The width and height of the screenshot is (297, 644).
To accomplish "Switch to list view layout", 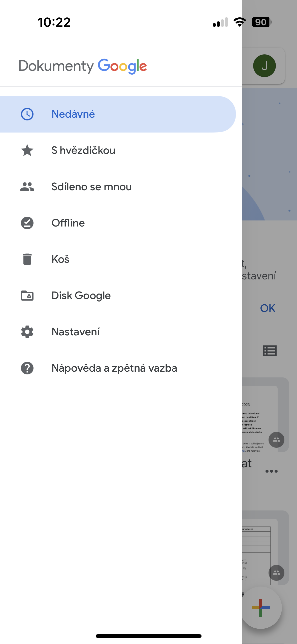I will click(270, 350).
